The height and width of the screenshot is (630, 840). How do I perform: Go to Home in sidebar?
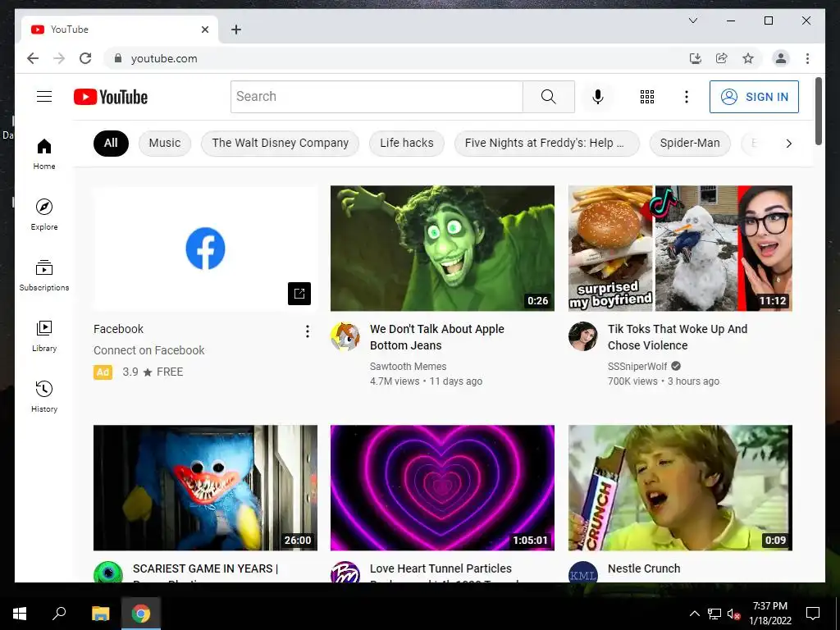44,154
